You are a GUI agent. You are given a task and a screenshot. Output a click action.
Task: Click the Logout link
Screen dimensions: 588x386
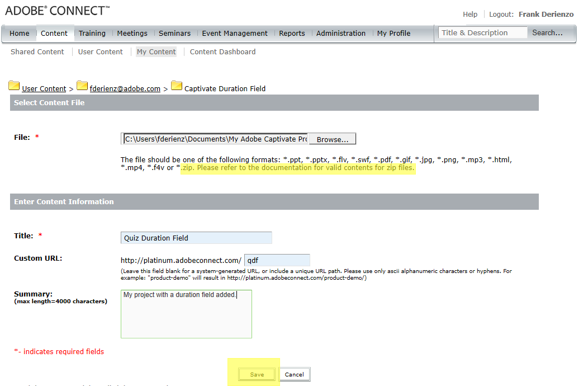[501, 15]
